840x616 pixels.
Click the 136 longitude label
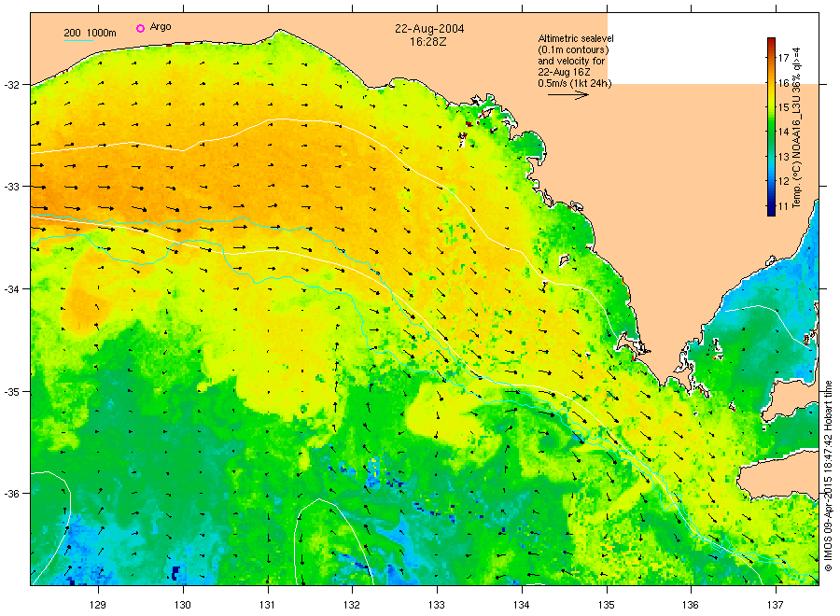691,606
